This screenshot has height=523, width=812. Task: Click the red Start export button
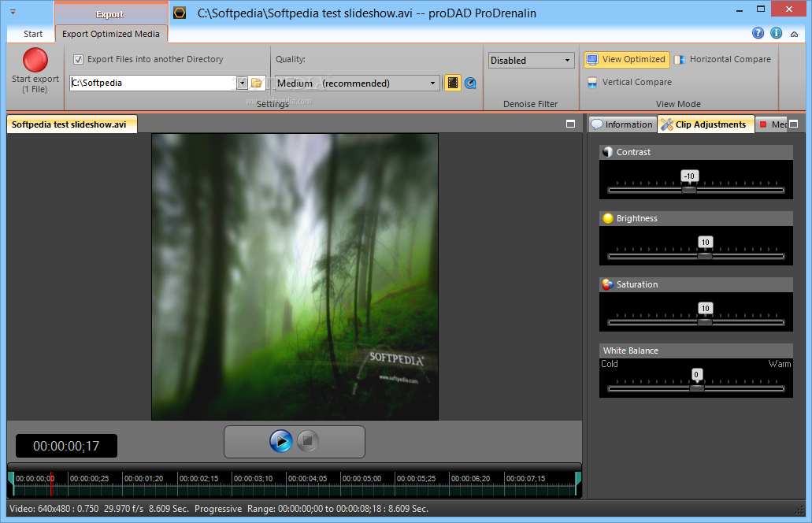[35, 60]
